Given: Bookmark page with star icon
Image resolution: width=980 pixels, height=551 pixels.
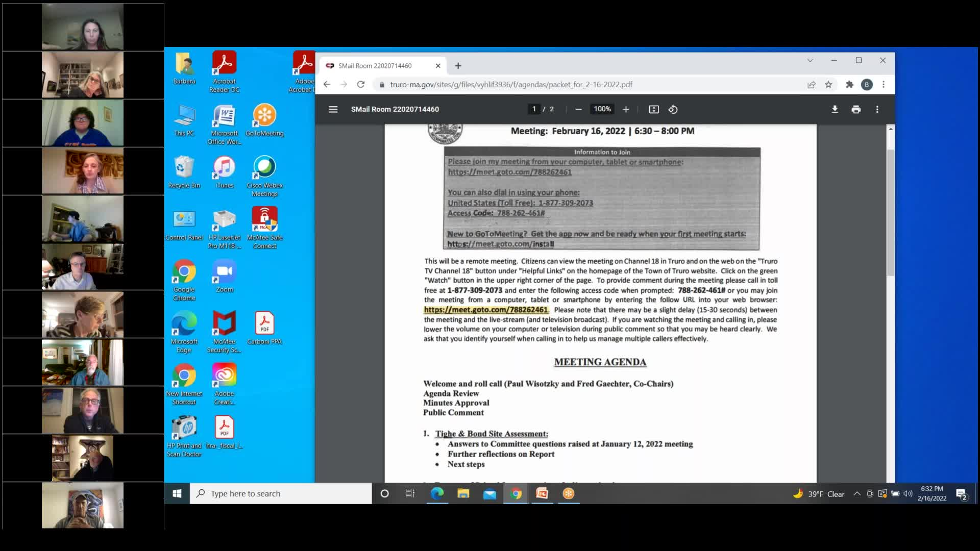Looking at the screenshot, I should [x=828, y=85].
